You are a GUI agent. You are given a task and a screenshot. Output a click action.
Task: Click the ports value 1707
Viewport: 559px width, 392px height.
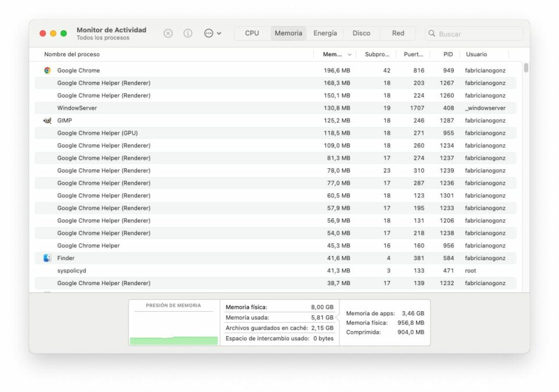click(417, 108)
